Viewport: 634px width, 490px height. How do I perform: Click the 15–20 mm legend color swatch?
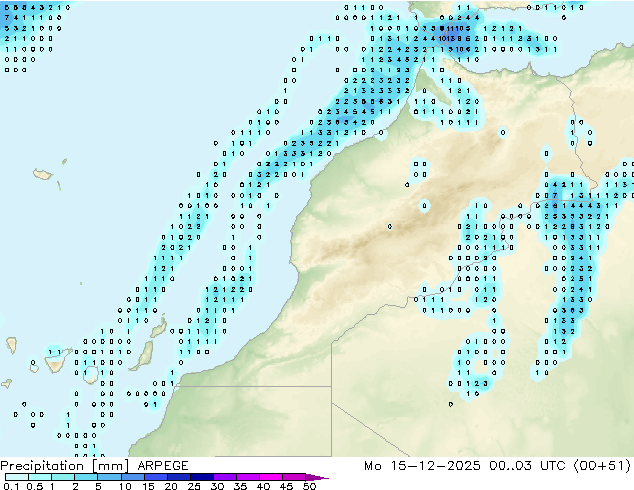pos(155,477)
